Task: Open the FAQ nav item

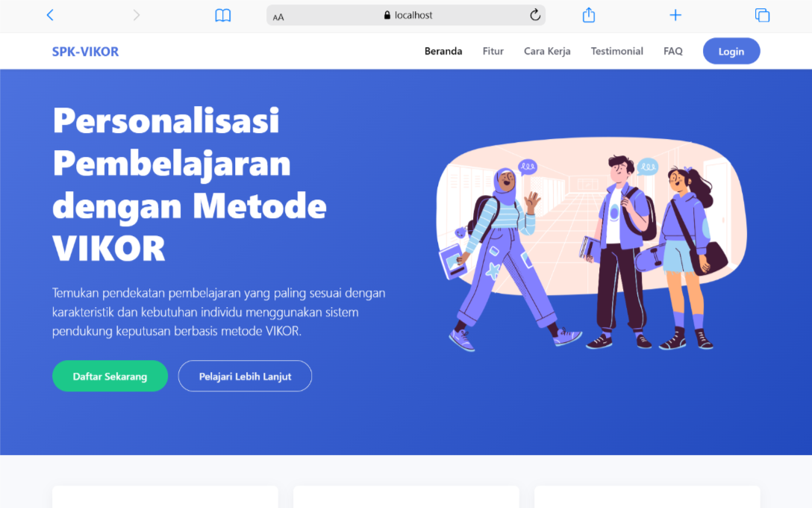Action: click(x=672, y=51)
